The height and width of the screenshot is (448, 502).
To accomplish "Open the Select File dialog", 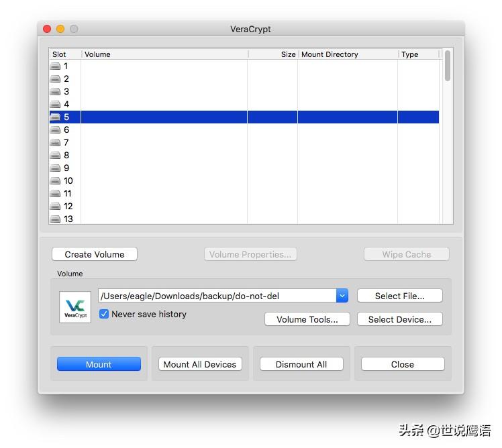I will tap(399, 296).
